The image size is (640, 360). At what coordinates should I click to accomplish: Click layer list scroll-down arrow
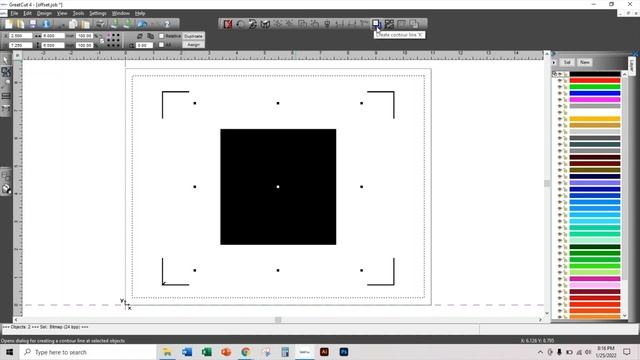click(624, 316)
